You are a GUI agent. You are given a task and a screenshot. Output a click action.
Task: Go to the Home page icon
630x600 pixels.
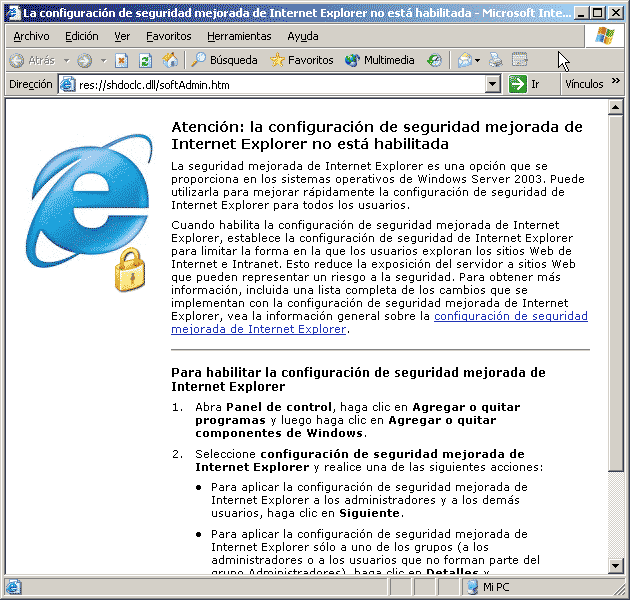pos(170,61)
